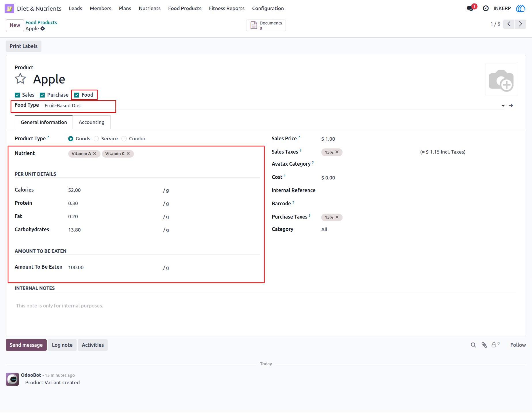The image size is (532, 413).
Task: Select the Service product type
Action: point(96,139)
